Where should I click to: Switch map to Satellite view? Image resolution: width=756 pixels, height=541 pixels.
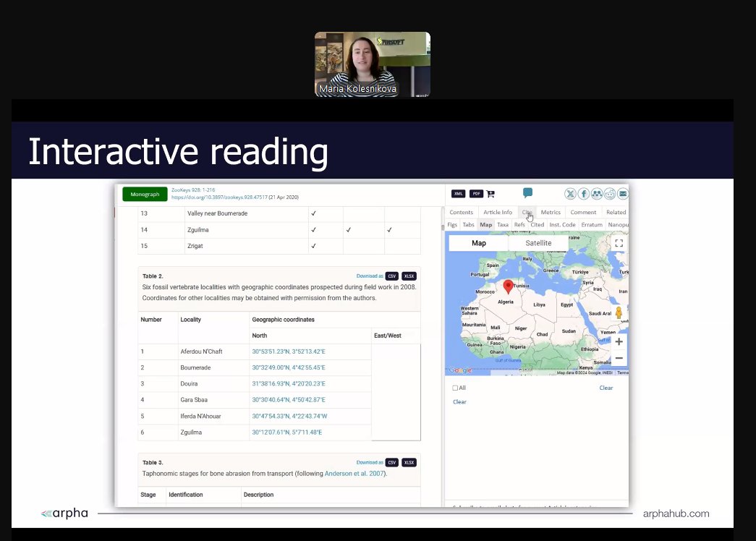[538, 243]
